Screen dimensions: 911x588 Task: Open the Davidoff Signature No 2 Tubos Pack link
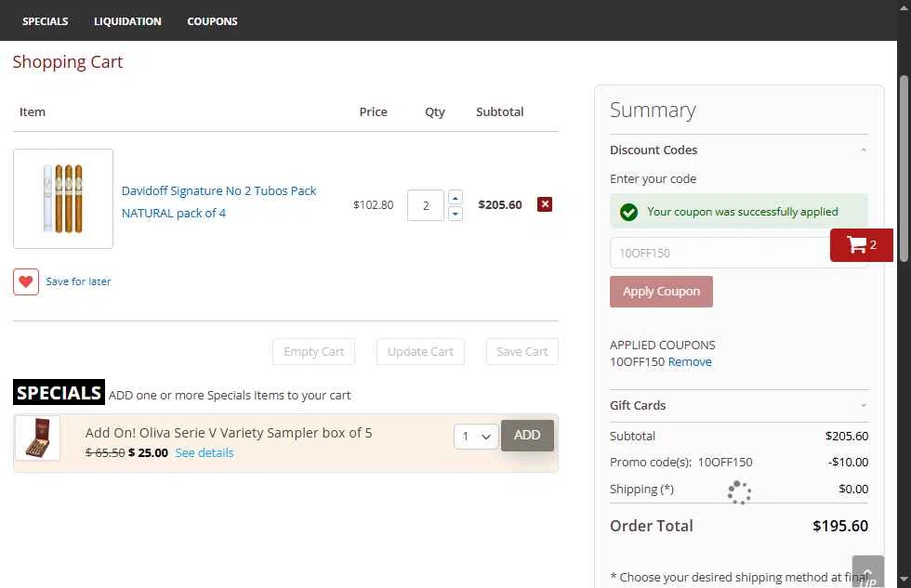pos(218,202)
